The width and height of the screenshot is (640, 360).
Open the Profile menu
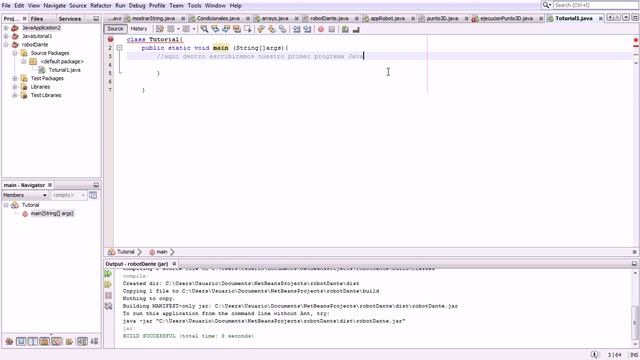tap(157, 5)
